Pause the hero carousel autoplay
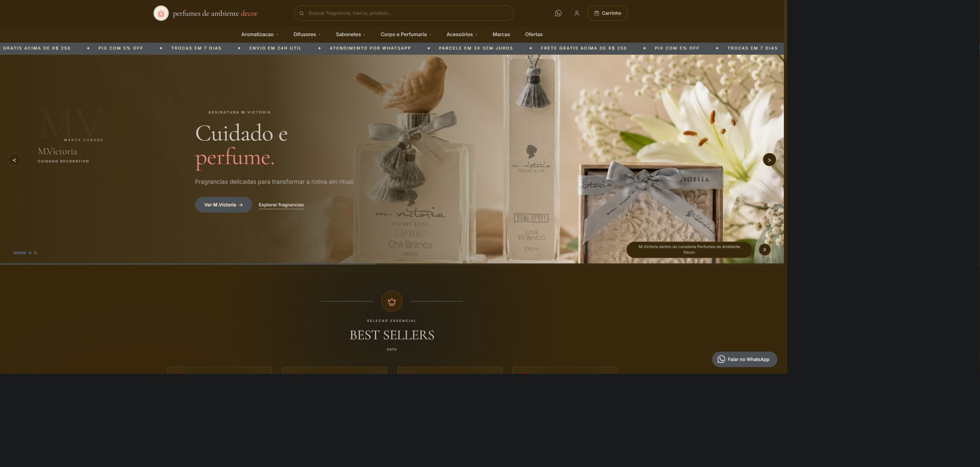 pyautogui.click(x=765, y=250)
